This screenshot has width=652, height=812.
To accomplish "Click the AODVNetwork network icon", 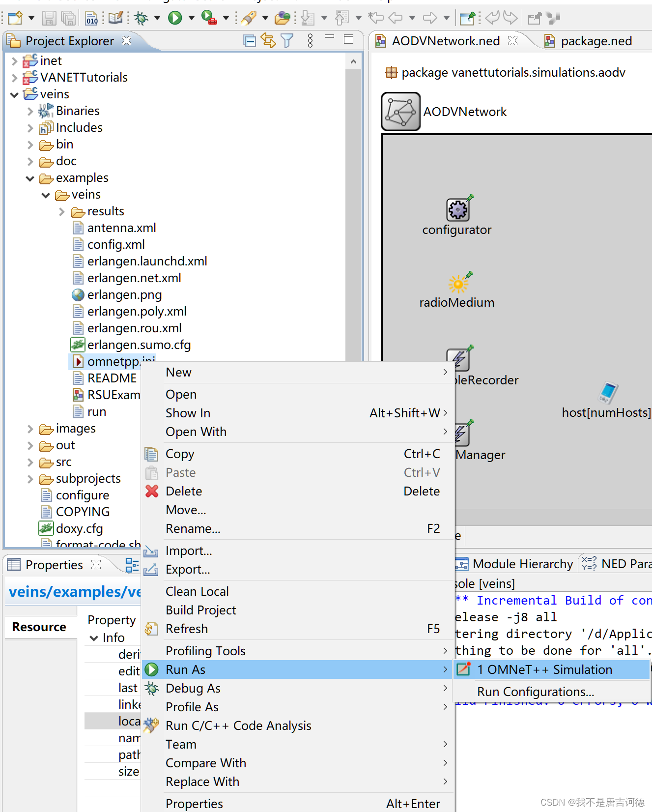I will (401, 112).
